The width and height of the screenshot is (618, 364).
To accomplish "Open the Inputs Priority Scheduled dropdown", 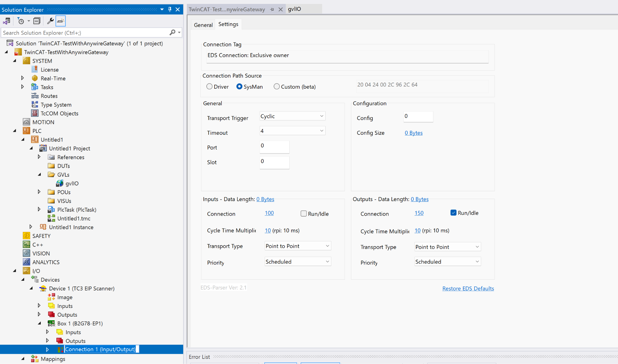I will [298, 262].
